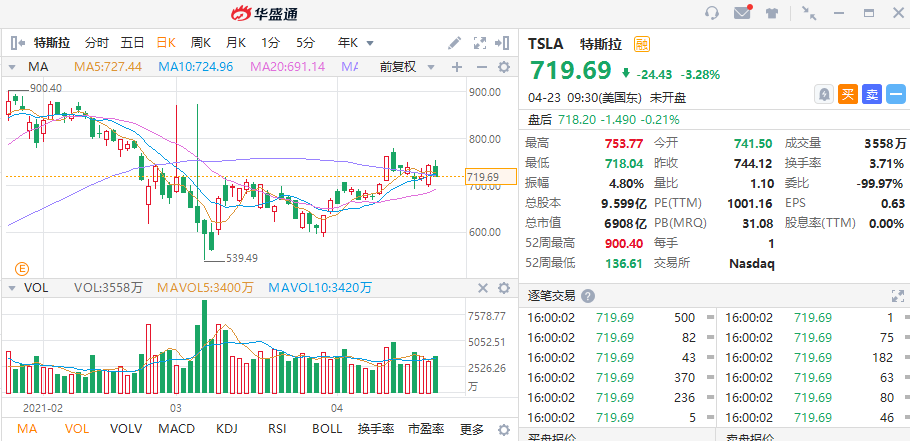
Task: Zoom in chart with plus icon
Action: tap(457, 67)
